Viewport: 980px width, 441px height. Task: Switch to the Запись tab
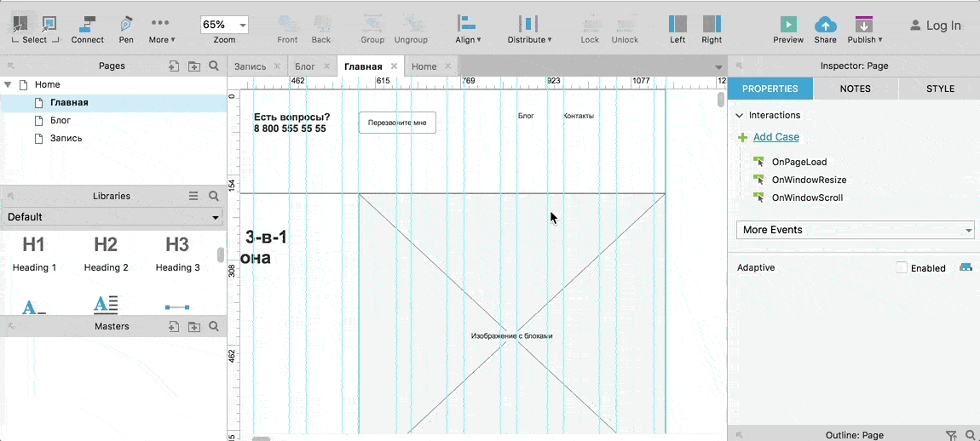[x=250, y=66]
